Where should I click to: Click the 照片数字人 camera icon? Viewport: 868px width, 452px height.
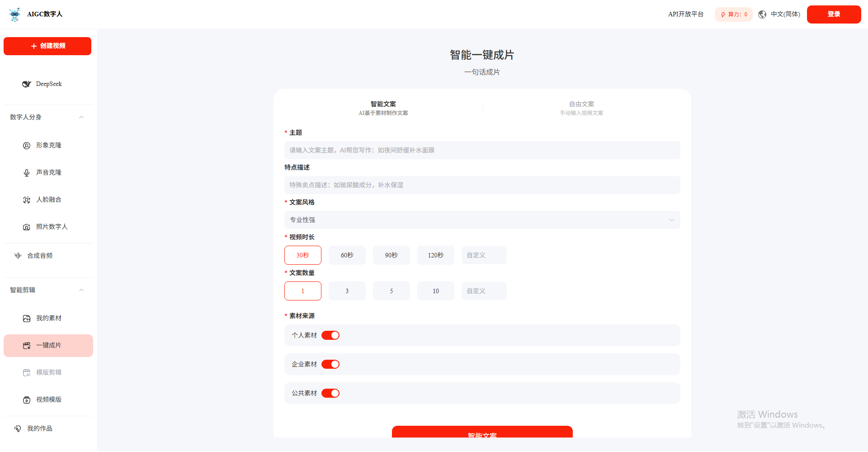27,227
